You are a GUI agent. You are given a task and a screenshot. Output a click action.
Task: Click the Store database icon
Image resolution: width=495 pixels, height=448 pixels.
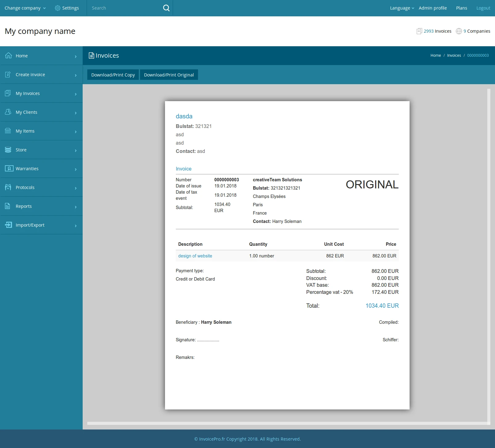[8, 150]
